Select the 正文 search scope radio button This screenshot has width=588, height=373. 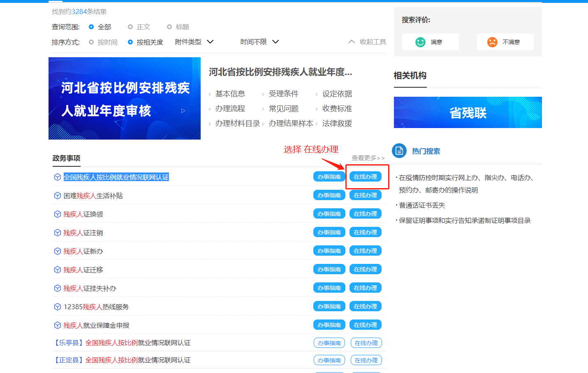130,27
